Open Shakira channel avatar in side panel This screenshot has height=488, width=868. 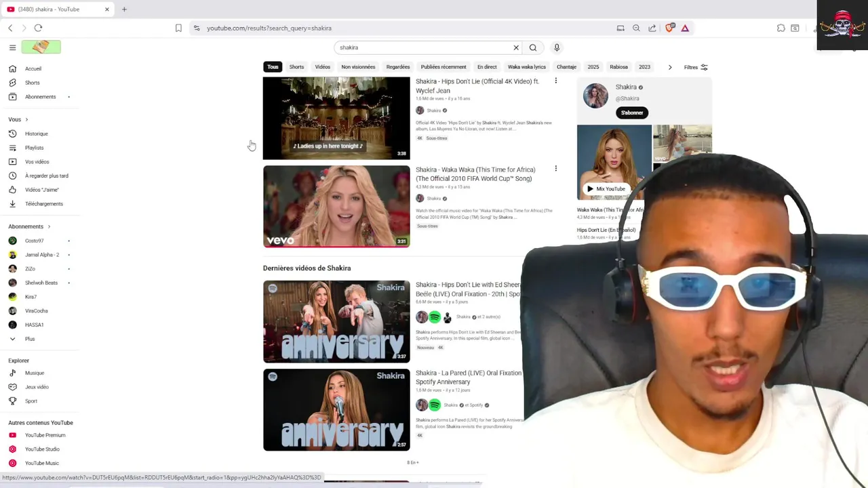tap(595, 96)
